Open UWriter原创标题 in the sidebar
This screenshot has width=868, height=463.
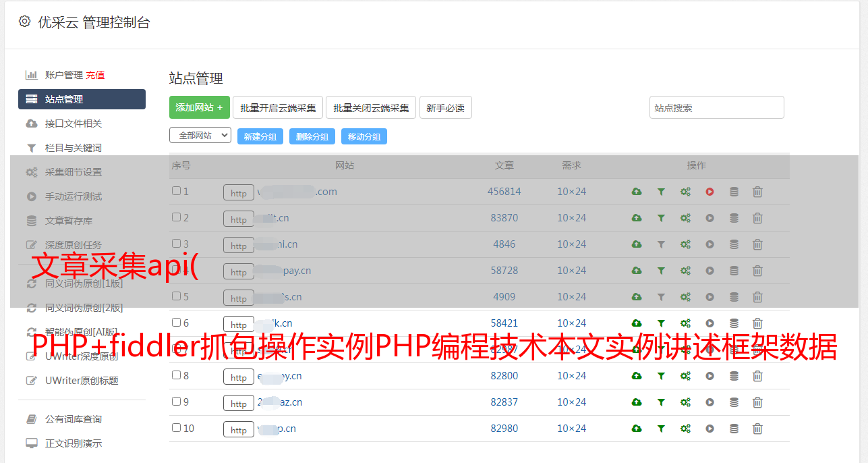tap(82, 381)
